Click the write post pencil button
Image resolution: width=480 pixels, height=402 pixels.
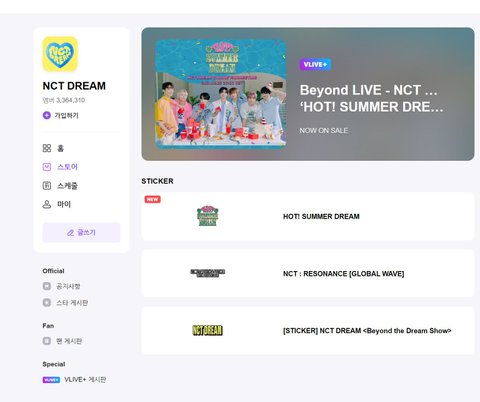click(x=81, y=232)
